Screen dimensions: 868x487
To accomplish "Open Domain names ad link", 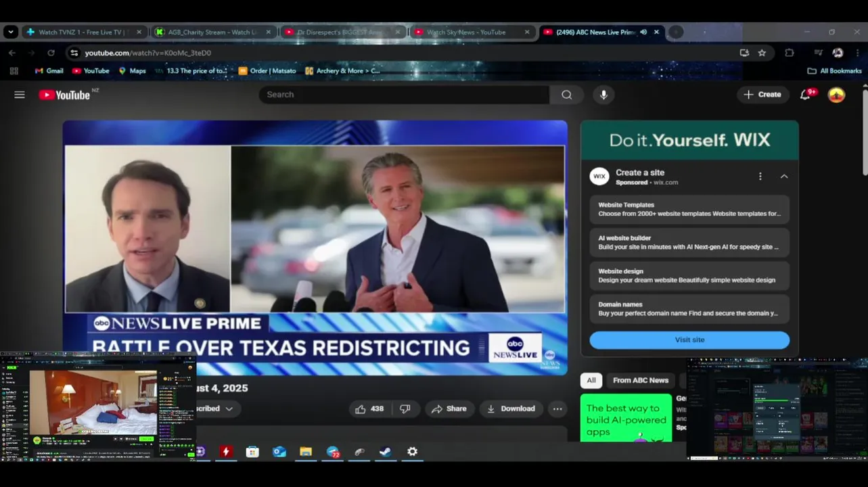I will (x=689, y=308).
